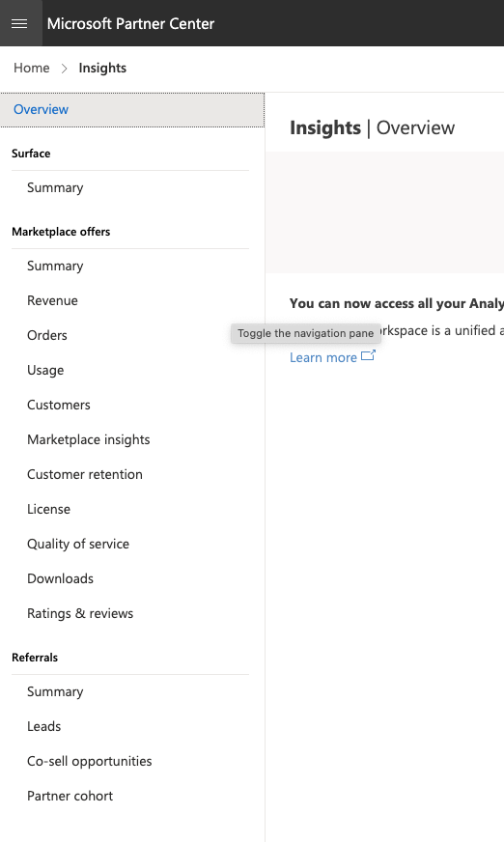Click the Referrals section heading
Image resolution: width=504 pixels, height=842 pixels.
point(35,658)
